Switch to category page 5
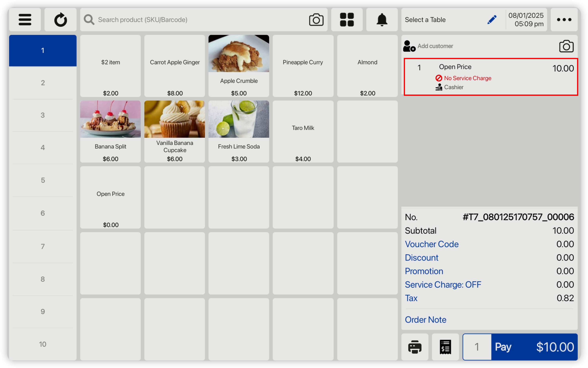 tap(43, 180)
